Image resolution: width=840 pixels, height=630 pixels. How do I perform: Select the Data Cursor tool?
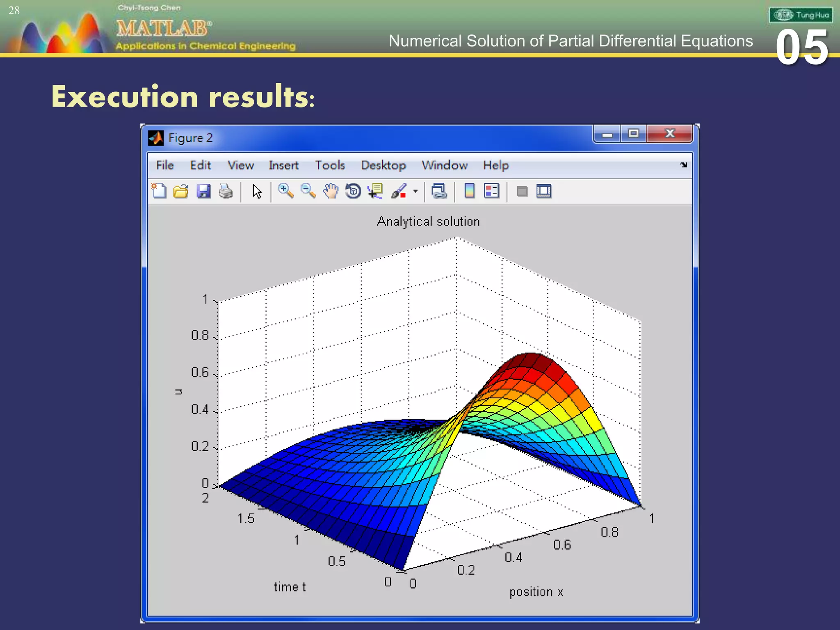click(375, 191)
